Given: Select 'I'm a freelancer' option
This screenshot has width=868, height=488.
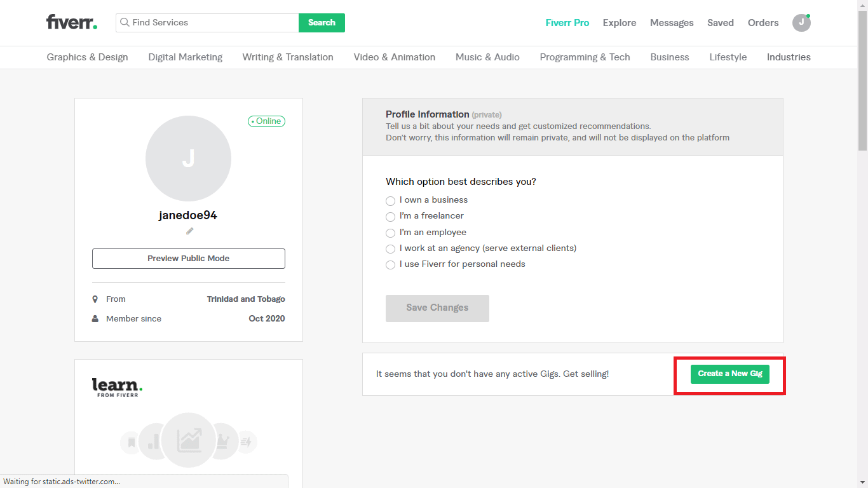Looking at the screenshot, I should tap(390, 217).
